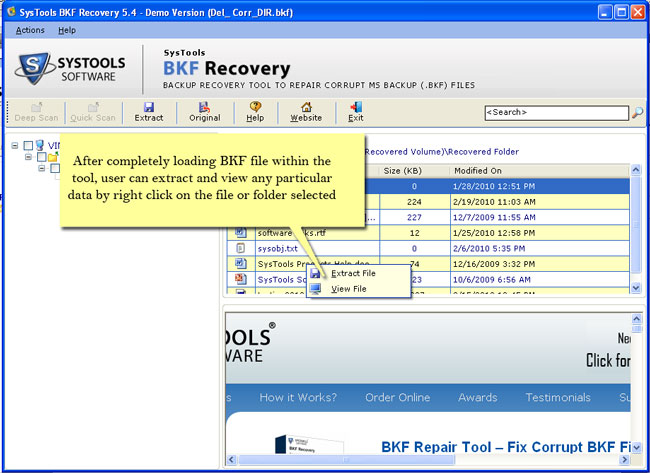The width and height of the screenshot is (650, 473).
Task: Click the file icon next to sysobj.txt
Action: point(240,248)
